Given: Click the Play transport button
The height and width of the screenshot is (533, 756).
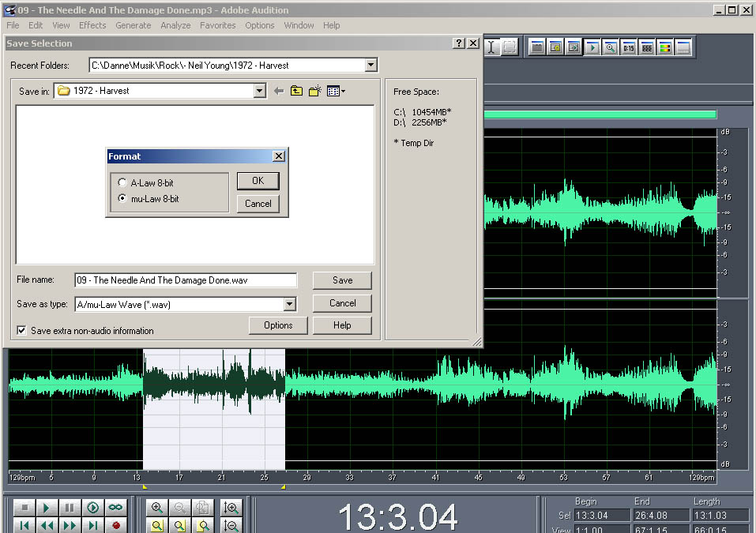Looking at the screenshot, I should 47,508.
